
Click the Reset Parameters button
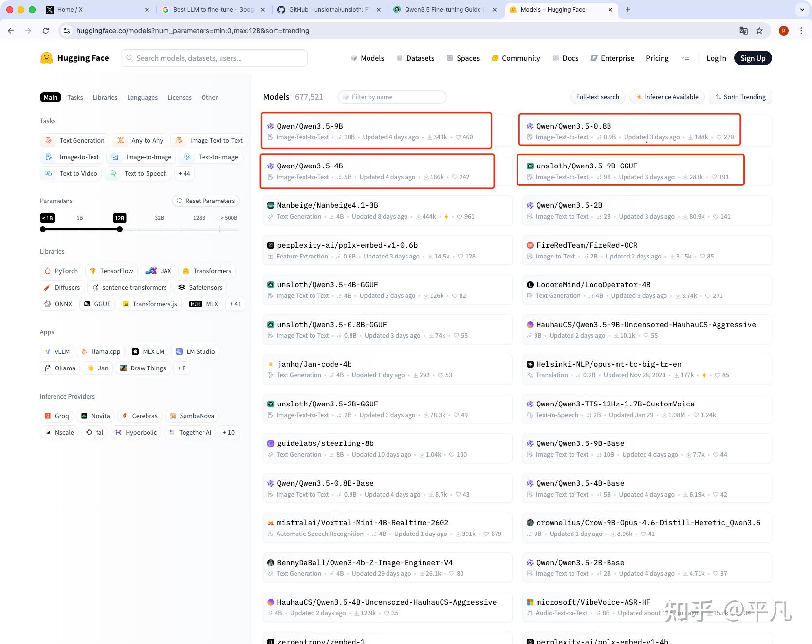205,201
